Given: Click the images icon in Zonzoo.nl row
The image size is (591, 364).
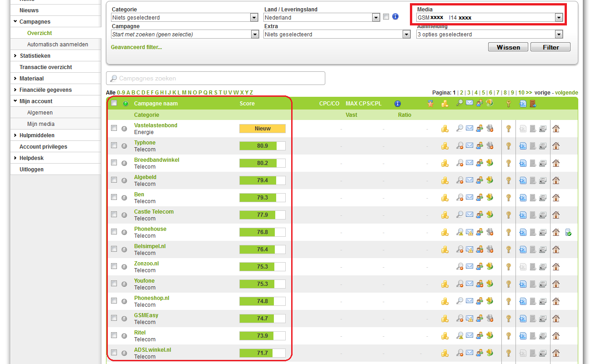Looking at the screenshot, I should pyautogui.click(x=543, y=267).
